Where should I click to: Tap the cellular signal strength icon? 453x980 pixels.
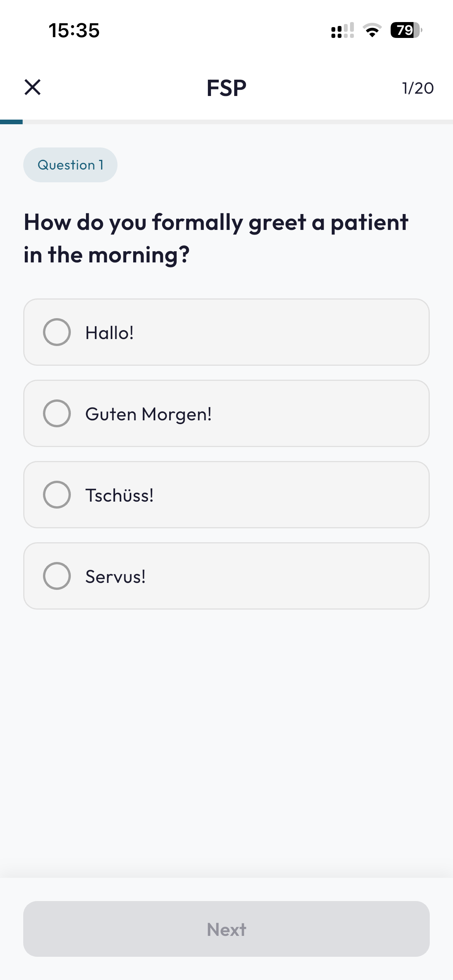pos(342,30)
